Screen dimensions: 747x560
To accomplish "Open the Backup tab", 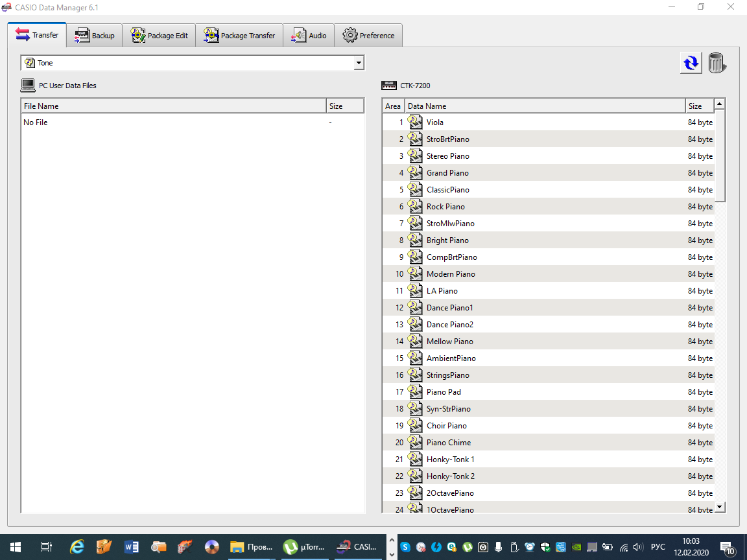I will pyautogui.click(x=94, y=35).
